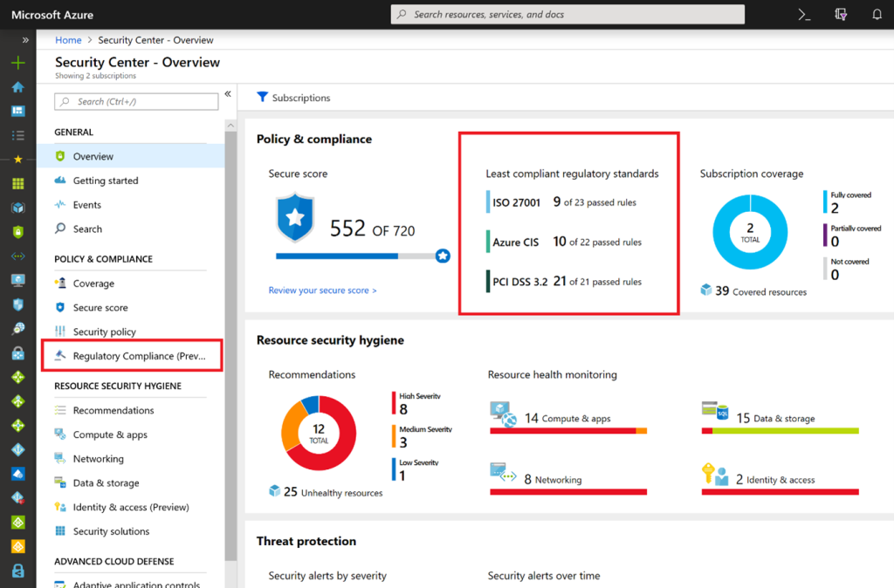
Task: Click the Azure CIS compliance row
Action: click(565, 242)
